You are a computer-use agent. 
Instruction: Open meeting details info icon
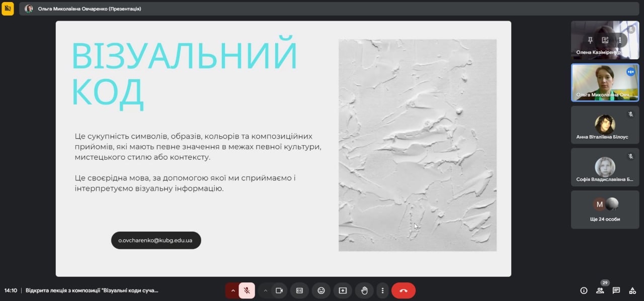[x=584, y=290]
